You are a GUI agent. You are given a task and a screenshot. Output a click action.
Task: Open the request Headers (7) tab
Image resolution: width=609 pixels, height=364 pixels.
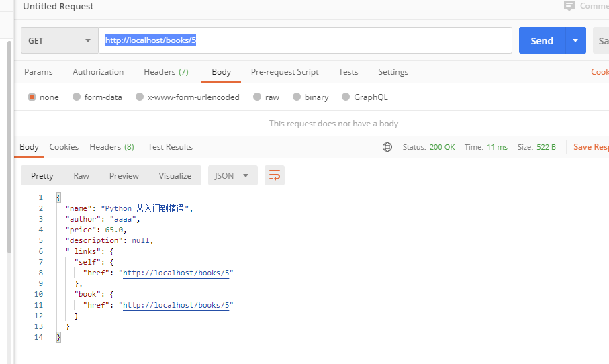tap(166, 72)
